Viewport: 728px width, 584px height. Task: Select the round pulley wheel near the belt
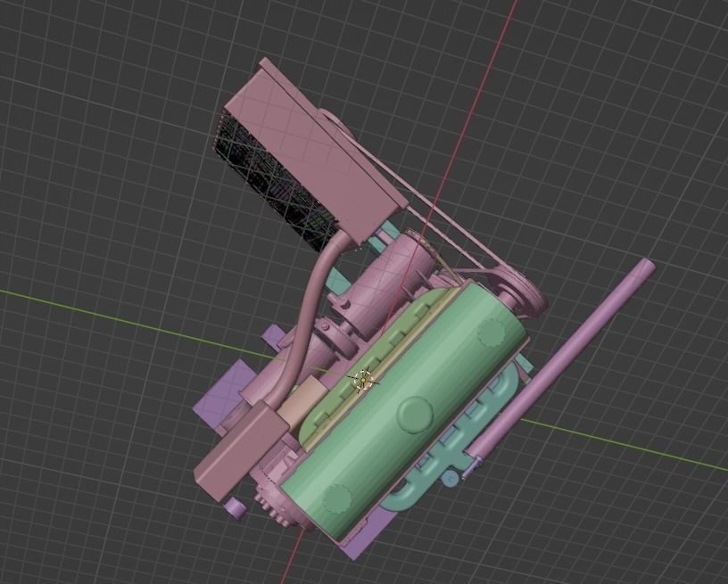click(x=522, y=290)
